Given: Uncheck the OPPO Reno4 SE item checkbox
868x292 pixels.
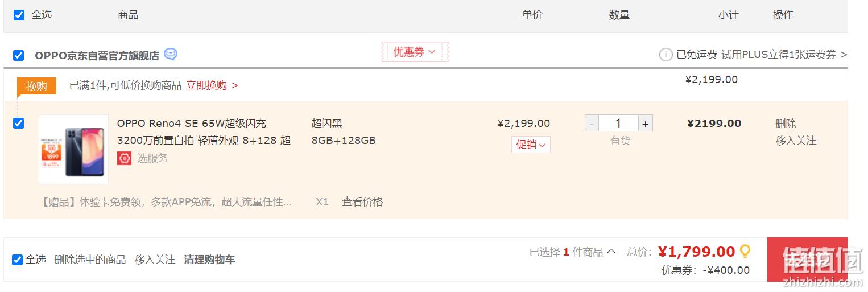Looking at the screenshot, I should click(x=19, y=124).
